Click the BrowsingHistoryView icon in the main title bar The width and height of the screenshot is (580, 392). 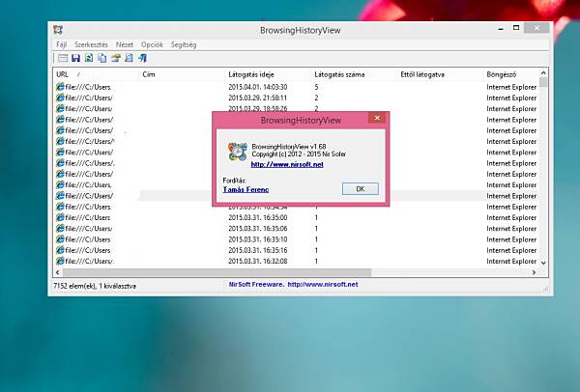click(58, 30)
